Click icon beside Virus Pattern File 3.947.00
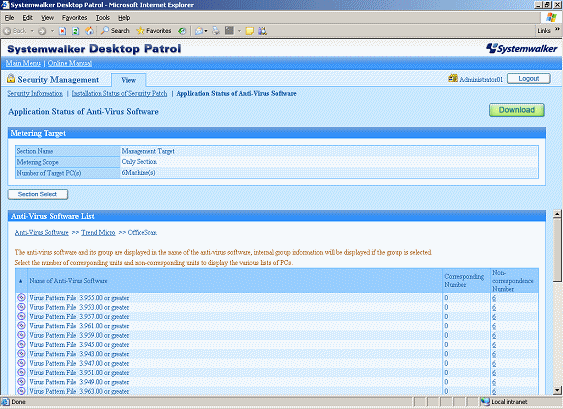 point(21,363)
